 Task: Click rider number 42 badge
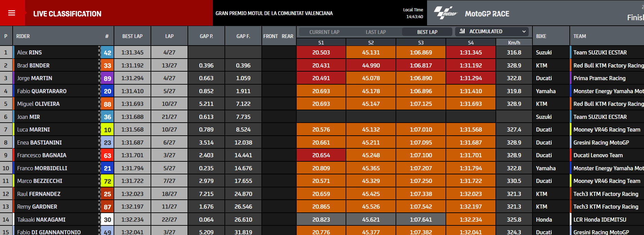(x=107, y=53)
